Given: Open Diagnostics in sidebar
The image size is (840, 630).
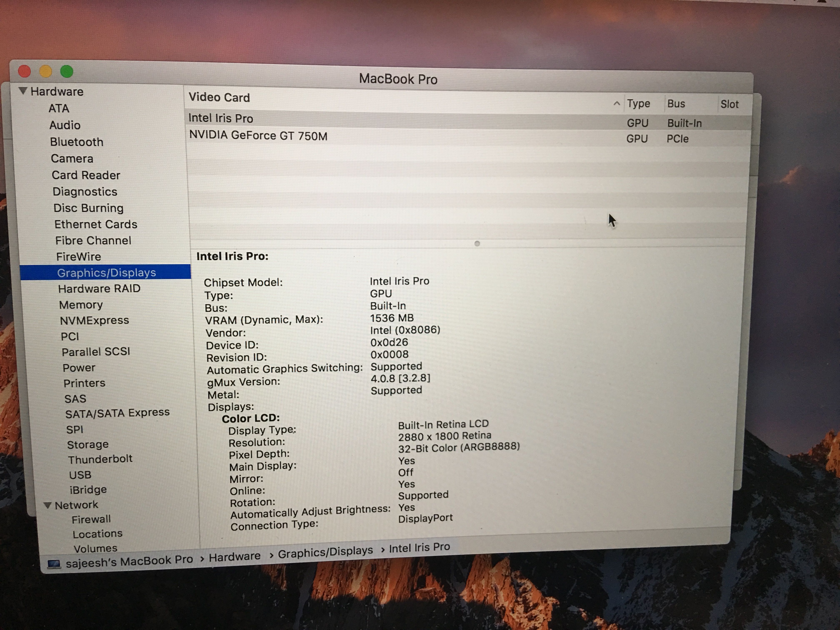Looking at the screenshot, I should point(85,192).
